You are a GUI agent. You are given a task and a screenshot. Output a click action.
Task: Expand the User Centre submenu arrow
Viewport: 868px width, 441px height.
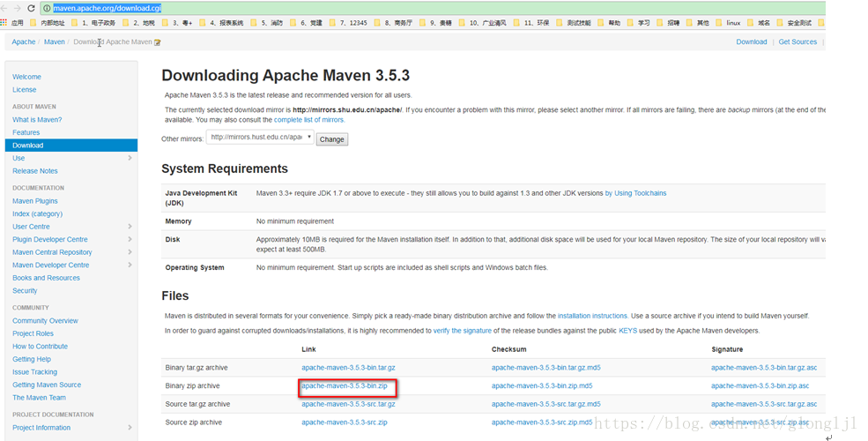coord(130,227)
